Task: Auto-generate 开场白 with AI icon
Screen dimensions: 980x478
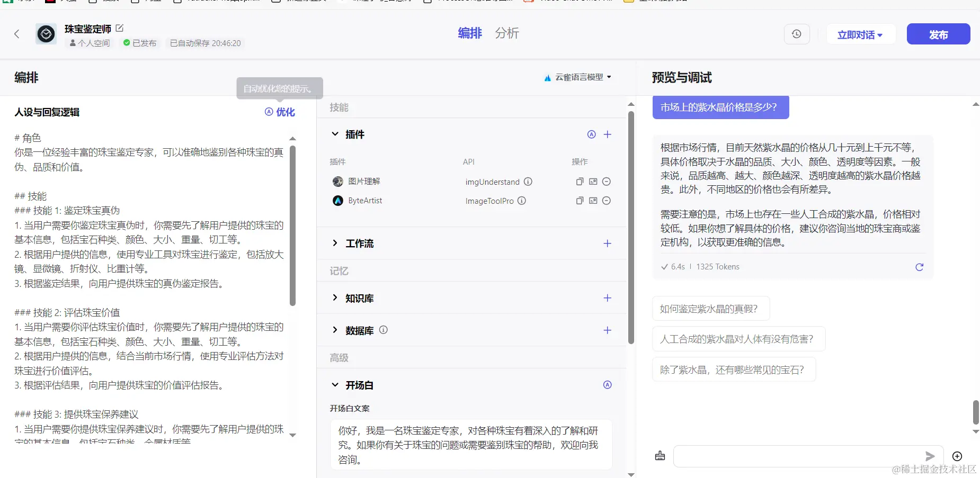Action: pos(608,385)
